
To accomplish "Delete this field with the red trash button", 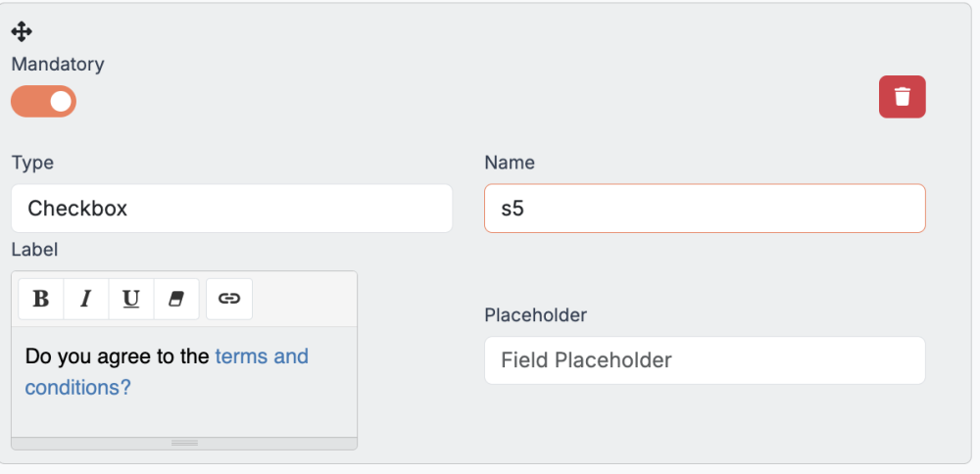I will tap(902, 97).
